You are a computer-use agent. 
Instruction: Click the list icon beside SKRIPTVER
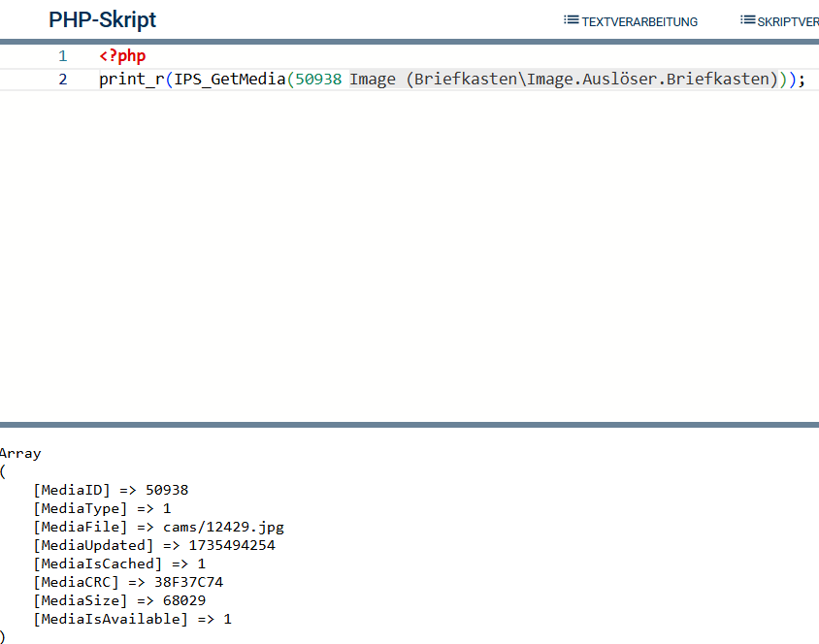[x=747, y=20]
